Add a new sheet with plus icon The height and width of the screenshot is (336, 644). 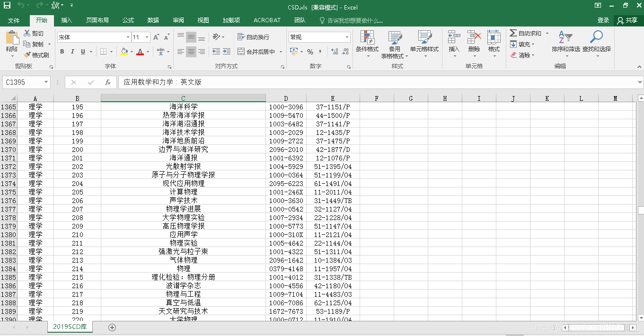(112, 327)
